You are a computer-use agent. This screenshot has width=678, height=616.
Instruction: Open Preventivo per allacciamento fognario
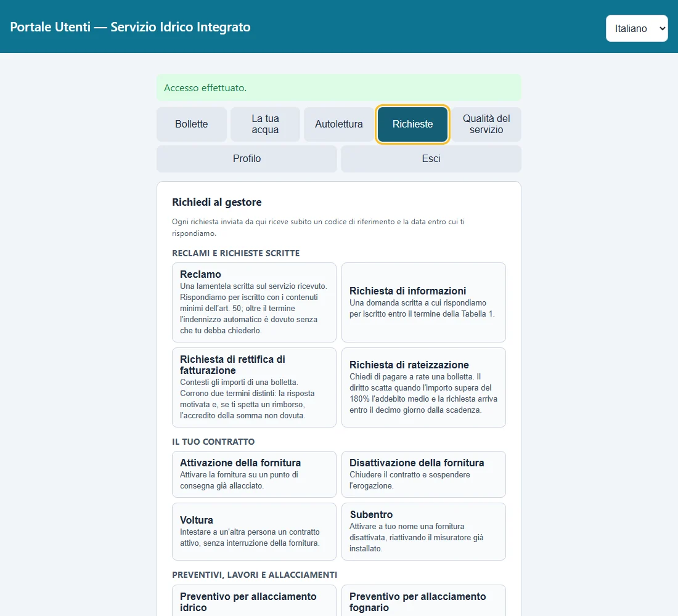[x=424, y=601]
